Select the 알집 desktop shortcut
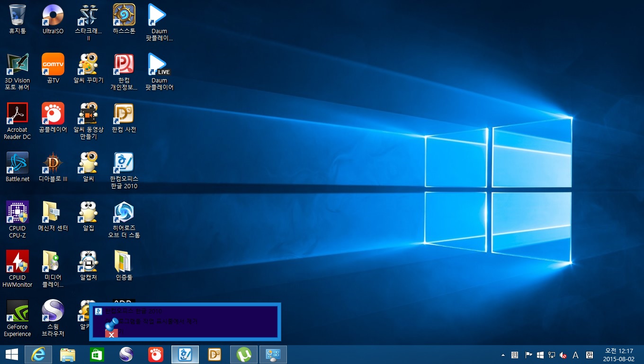644x364 pixels. [89, 217]
